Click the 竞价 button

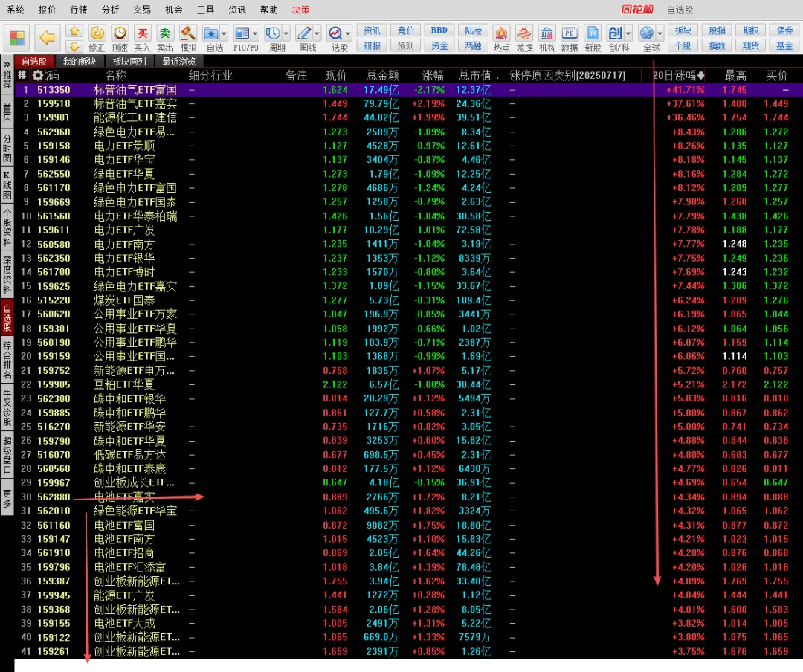click(x=406, y=30)
